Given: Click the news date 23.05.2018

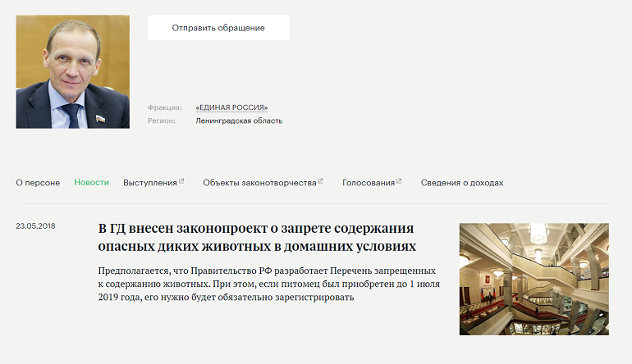Looking at the screenshot, I should pyautogui.click(x=35, y=225).
